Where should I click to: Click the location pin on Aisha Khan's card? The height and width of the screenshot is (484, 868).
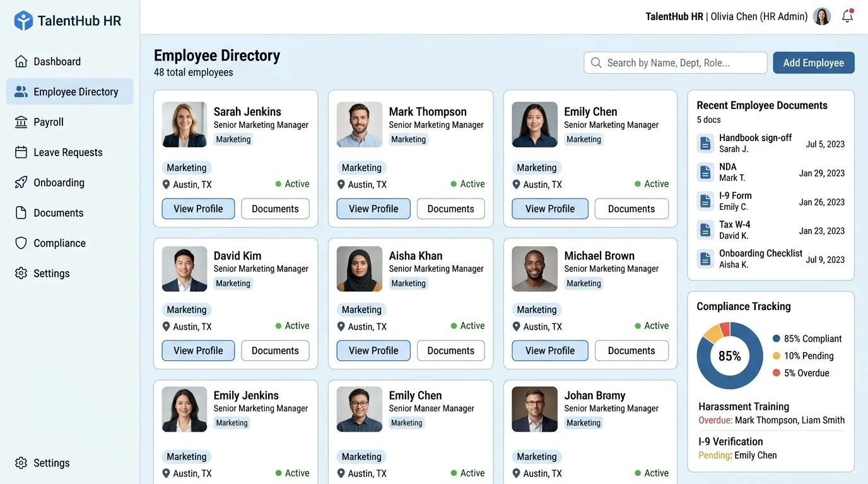coord(342,326)
